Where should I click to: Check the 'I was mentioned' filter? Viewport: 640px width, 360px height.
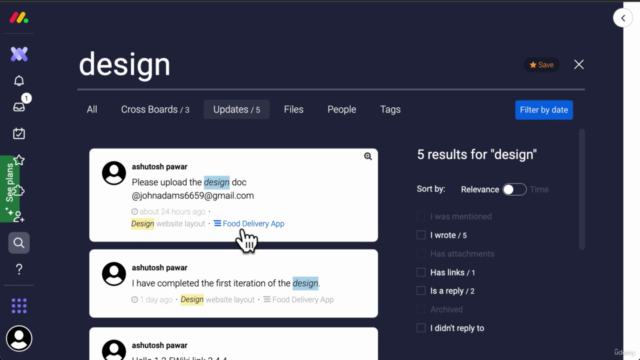421,216
